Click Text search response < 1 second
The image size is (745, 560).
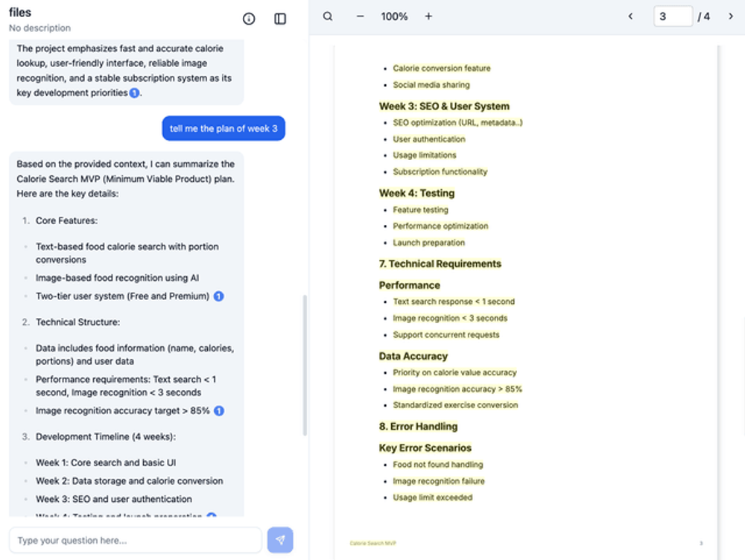coord(454,302)
